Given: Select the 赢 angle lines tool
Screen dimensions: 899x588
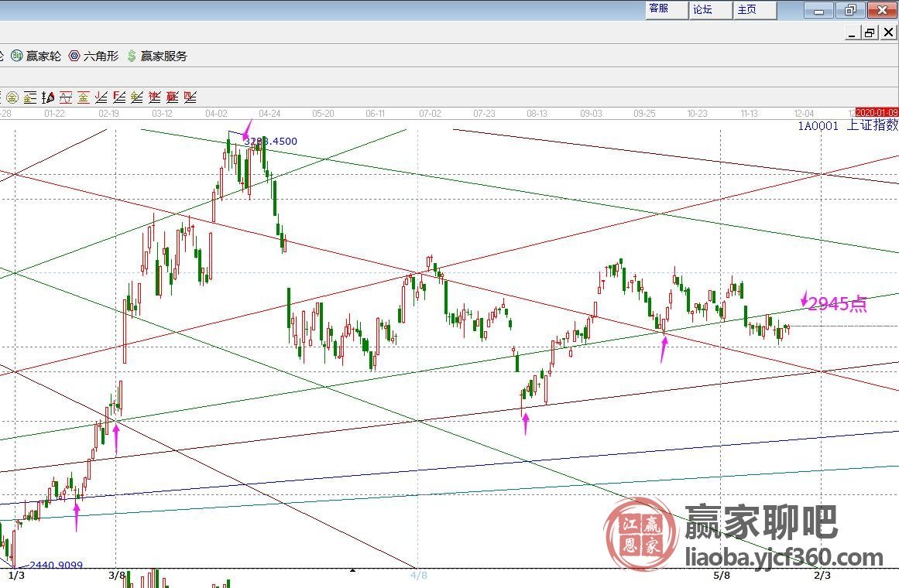Looking at the screenshot, I should (x=173, y=97).
